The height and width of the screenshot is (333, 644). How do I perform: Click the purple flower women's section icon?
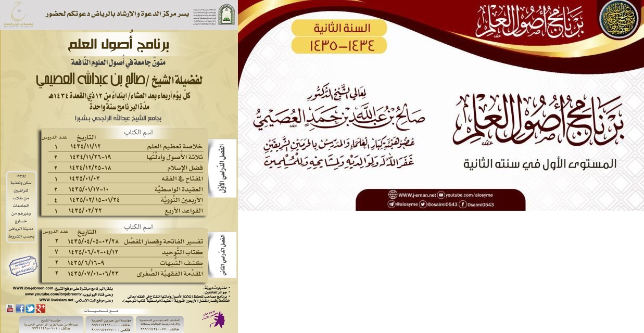[x=216, y=318]
